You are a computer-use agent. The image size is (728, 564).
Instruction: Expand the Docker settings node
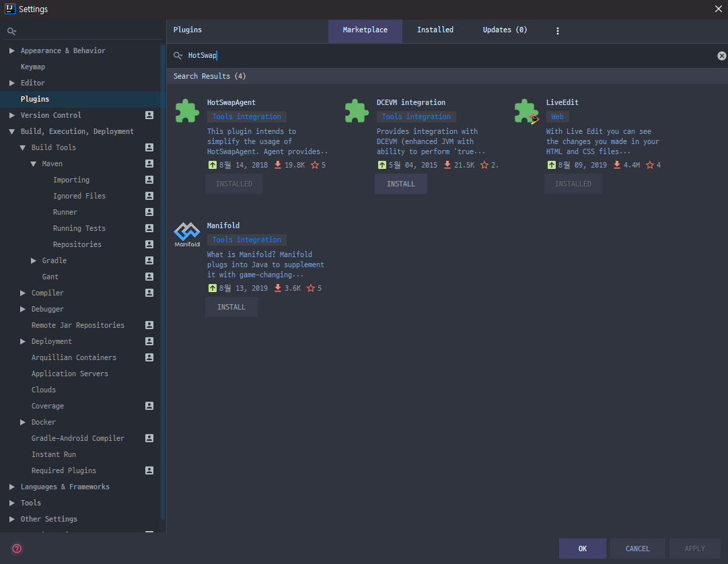coord(23,422)
